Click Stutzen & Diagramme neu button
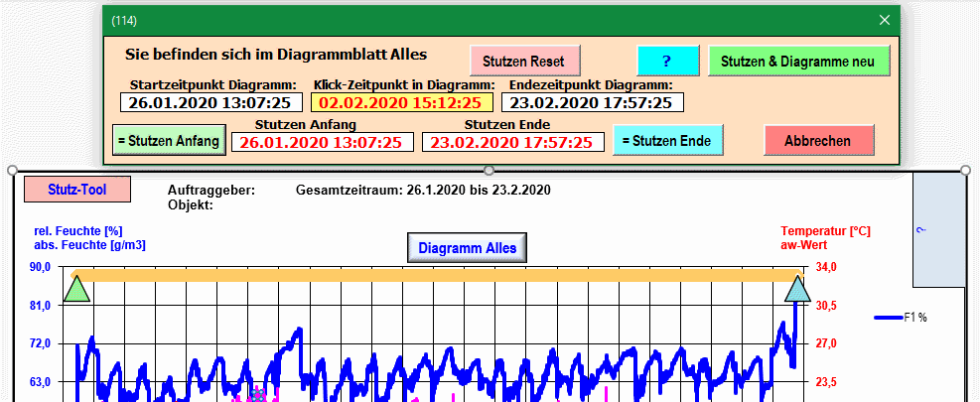 pos(799,61)
